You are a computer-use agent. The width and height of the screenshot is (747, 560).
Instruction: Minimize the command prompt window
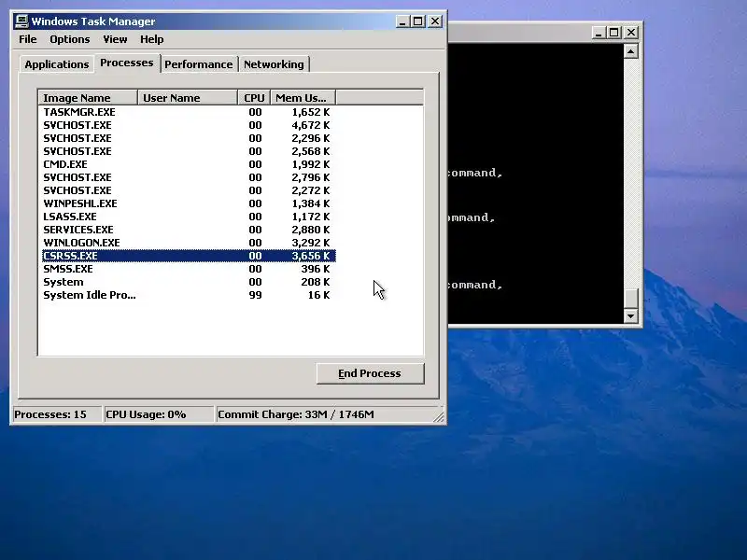[x=599, y=33]
